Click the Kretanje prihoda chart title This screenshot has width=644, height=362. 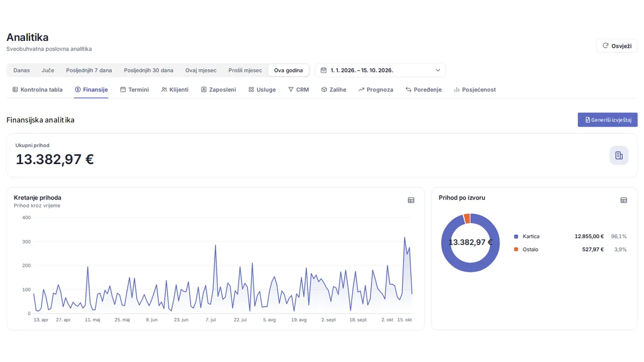38,198
